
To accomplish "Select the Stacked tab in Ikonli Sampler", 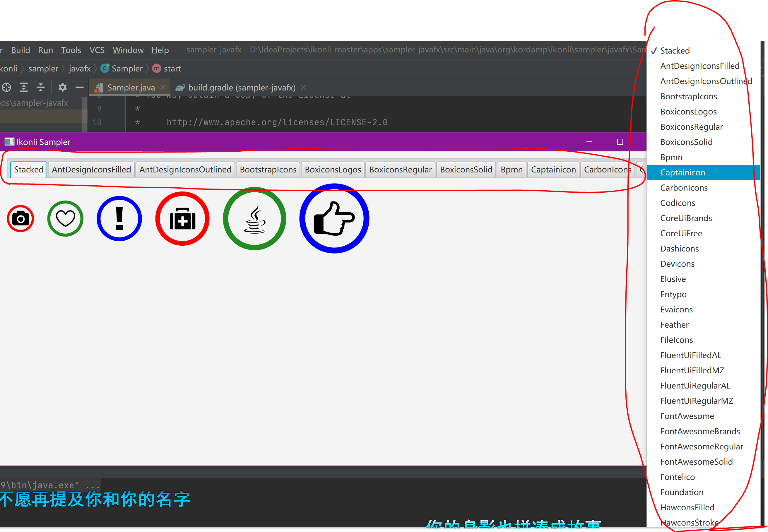I will point(29,169).
